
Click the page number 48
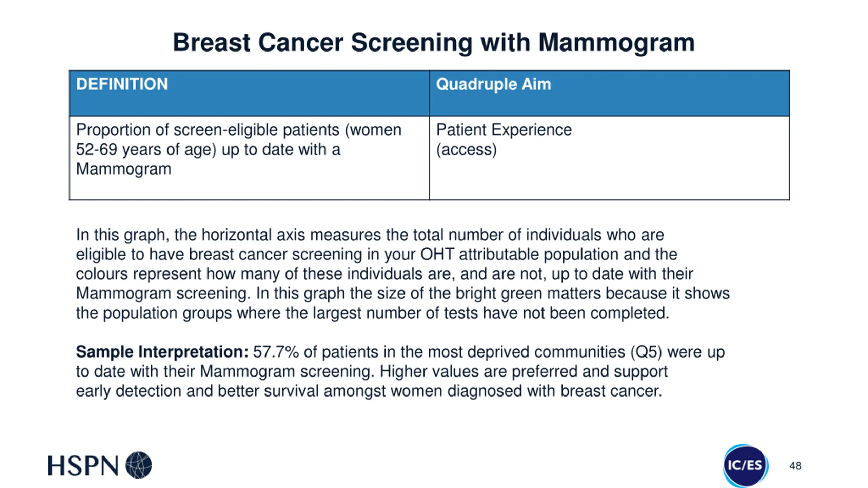[x=795, y=466]
